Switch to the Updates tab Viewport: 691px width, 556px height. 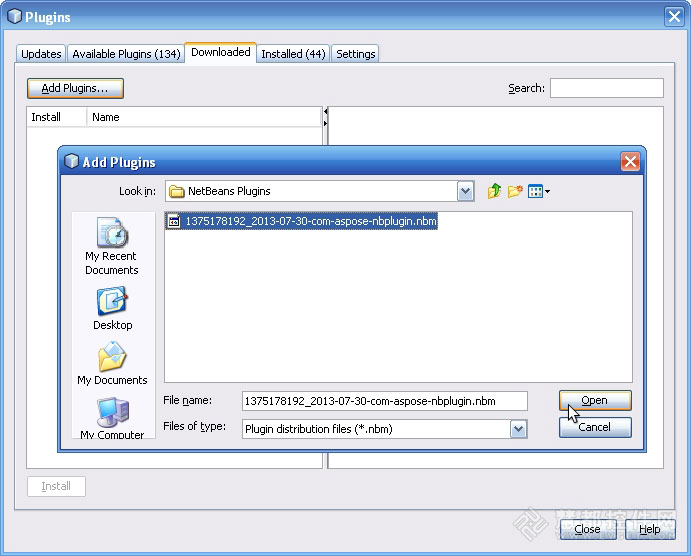point(41,54)
